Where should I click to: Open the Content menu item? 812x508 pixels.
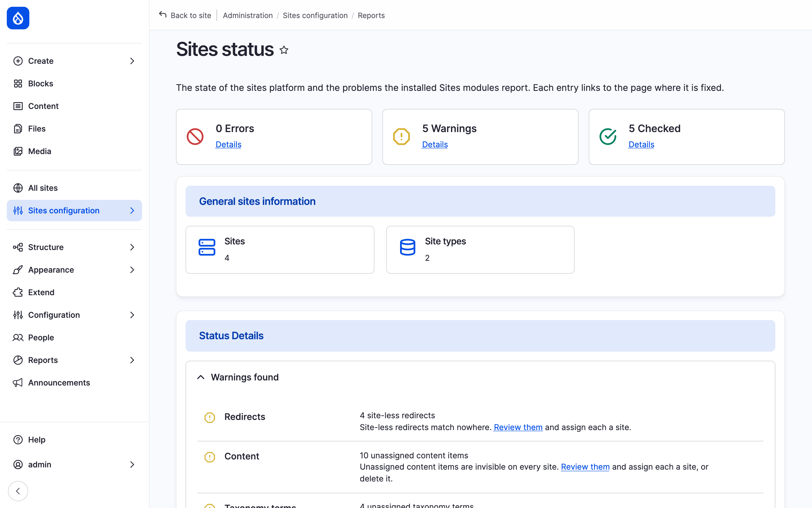pos(74,106)
